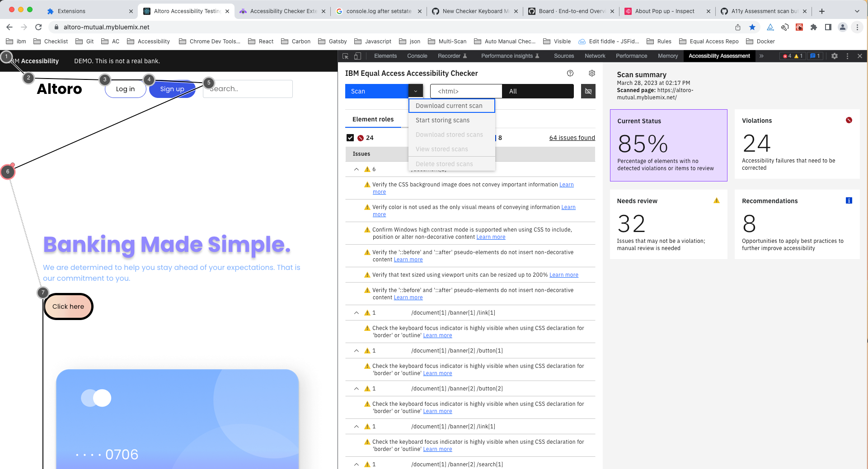Go back to the previous page
The image size is (868, 469).
[x=9, y=27]
